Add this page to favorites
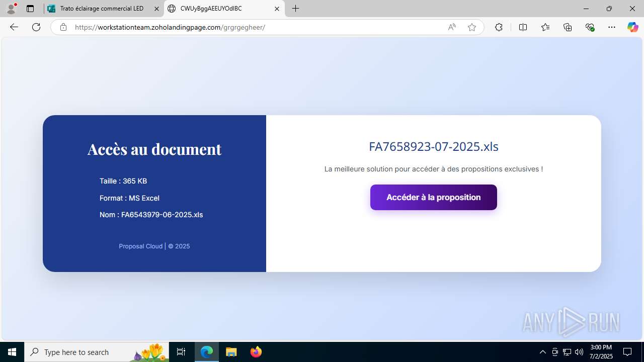Screen dimensions: 644x362 471,27
